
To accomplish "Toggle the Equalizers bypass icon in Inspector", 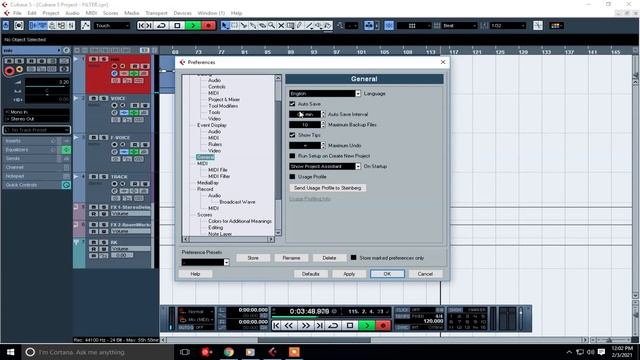I will [x=66, y=150].
